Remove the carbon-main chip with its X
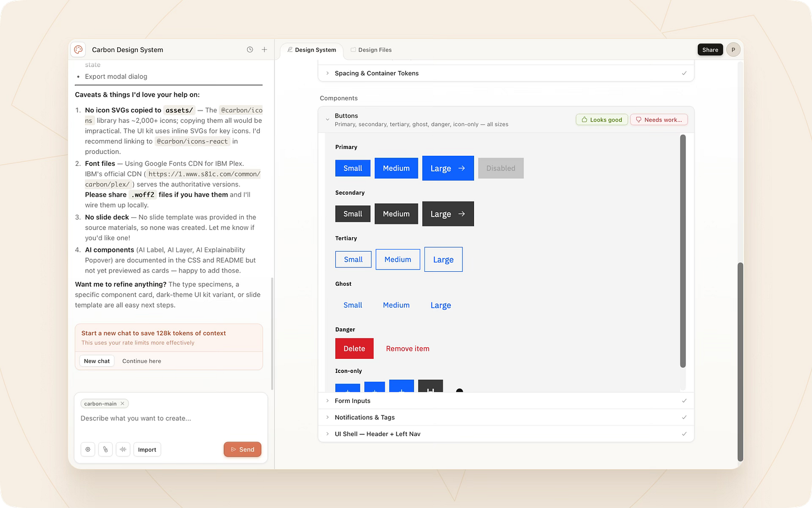The image size is (812, 508). [123, 404]
